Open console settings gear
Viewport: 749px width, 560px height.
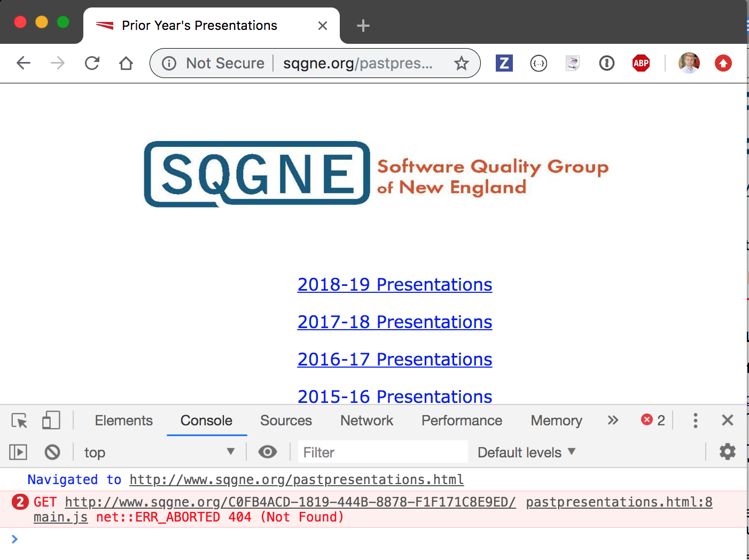pos(727,452)
